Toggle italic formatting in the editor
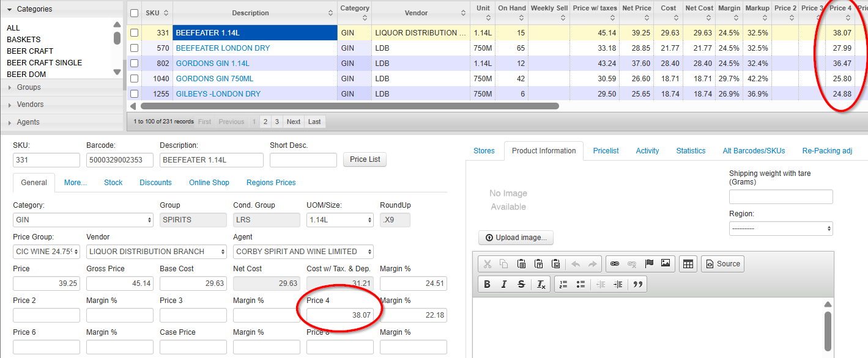 click(x=504, y=284)
